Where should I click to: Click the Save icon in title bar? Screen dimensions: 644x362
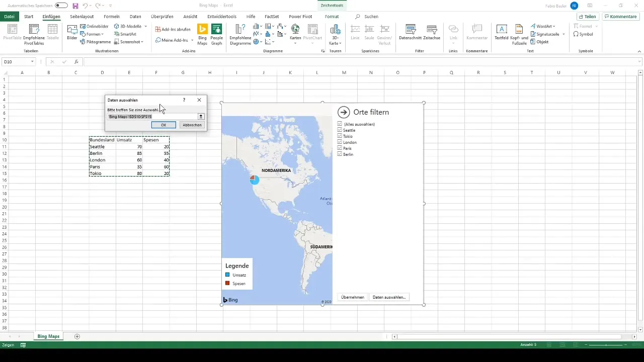point(75,6)
